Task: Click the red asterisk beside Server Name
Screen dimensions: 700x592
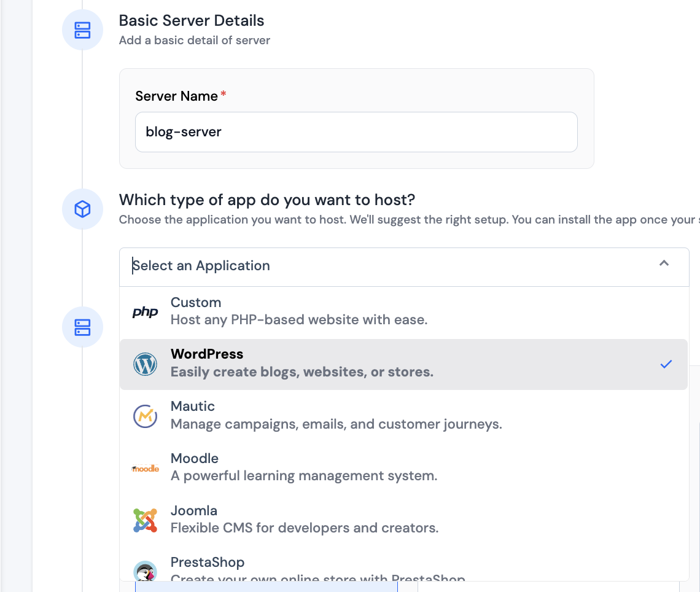Action: pyautogui.click(x=223, y=92)
